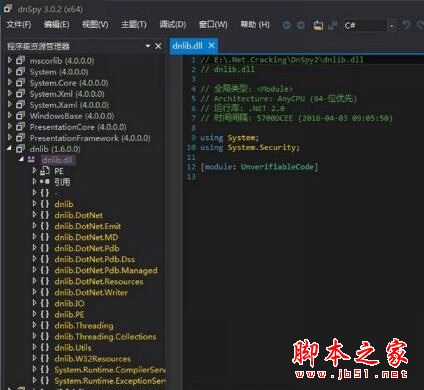Select the dnlib.DotNet.Pdb.Dss namespace
Screen dimensions: 424x390
pyautogui.click(x=95, y=259)
